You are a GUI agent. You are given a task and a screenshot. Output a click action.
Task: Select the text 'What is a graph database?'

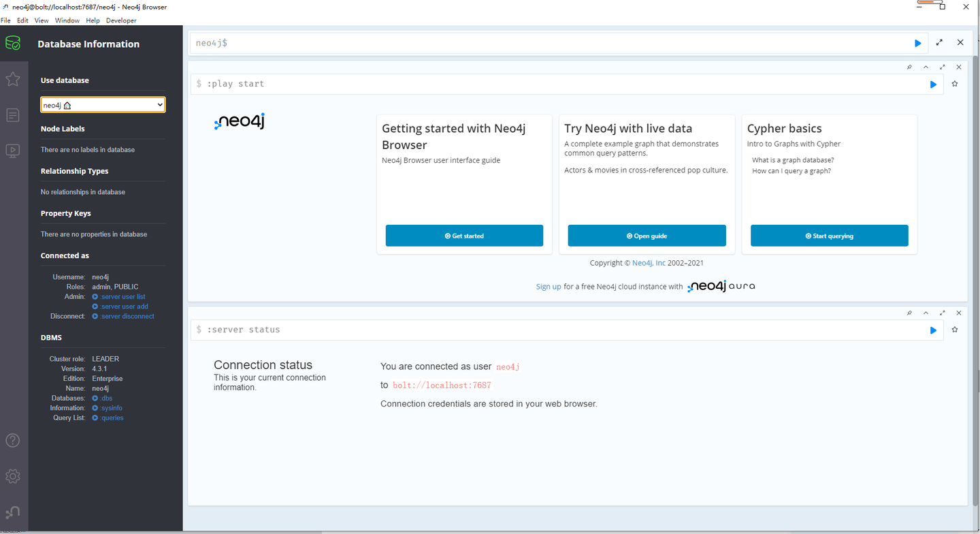point(793,160)
